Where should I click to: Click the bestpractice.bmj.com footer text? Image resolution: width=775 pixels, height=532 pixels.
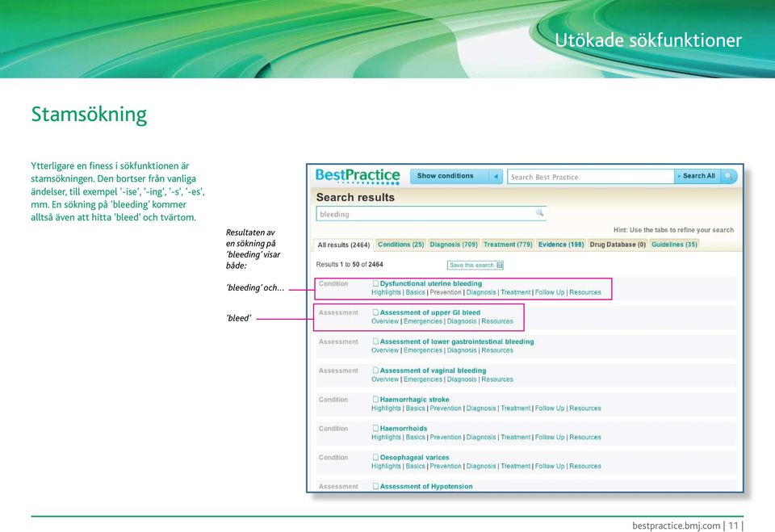tap(677, 525)
